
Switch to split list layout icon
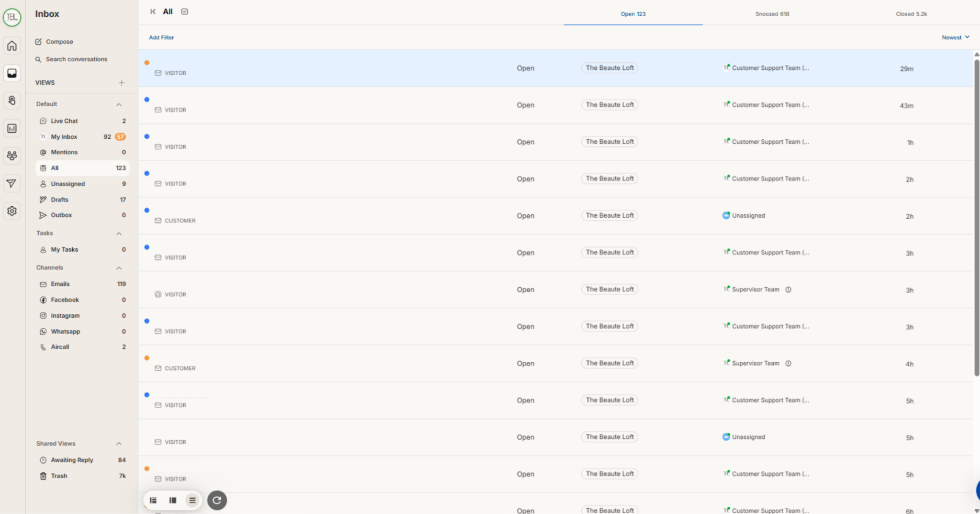(x=153, y=500)
